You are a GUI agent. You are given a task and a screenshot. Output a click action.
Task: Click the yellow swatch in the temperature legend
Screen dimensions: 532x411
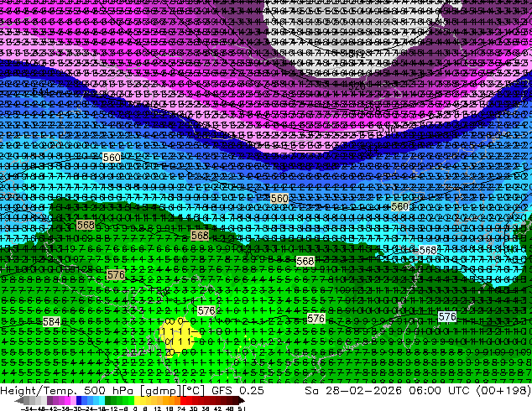point(137,400)
